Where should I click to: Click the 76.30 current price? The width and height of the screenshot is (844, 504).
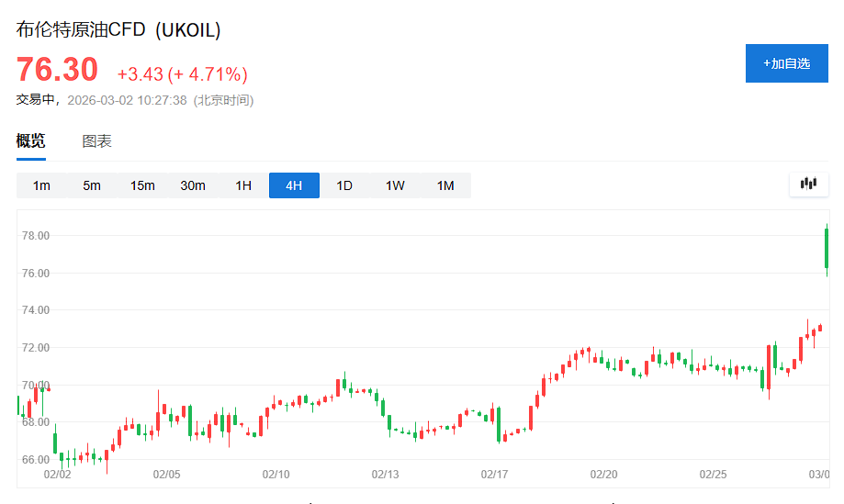point(57,71)
